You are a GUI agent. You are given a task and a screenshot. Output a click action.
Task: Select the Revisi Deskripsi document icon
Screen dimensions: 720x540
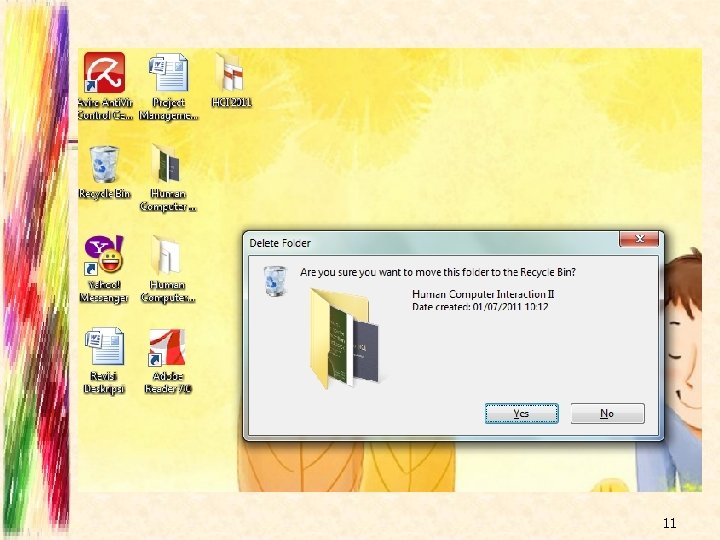tap(104, 346)
